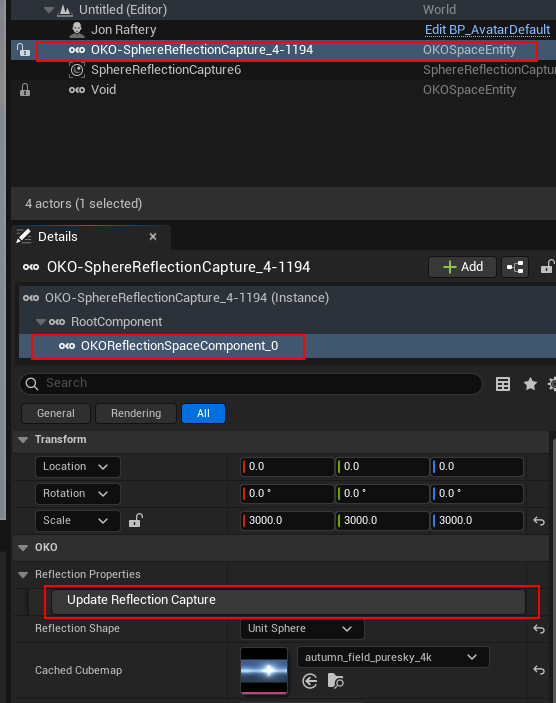Select the OKO-SphereReflectionCapture_4-1194 (Instance) row
The image size is (556, 703).
287,298
